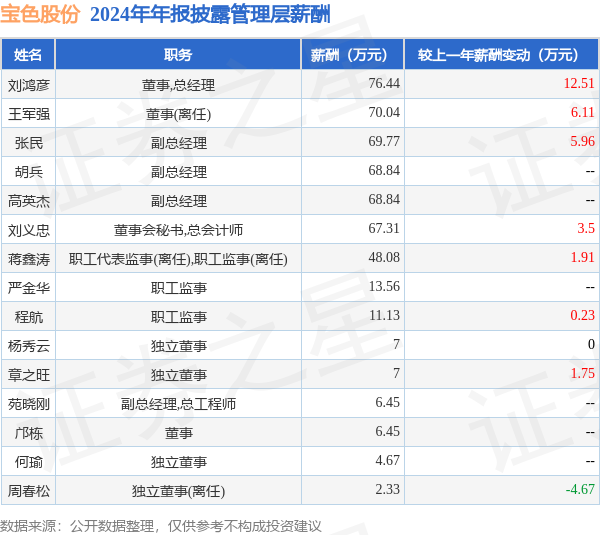Viewport: 600px width, 535px height.
Task: Click change value 12.51
Action: [x=579, y=83]
